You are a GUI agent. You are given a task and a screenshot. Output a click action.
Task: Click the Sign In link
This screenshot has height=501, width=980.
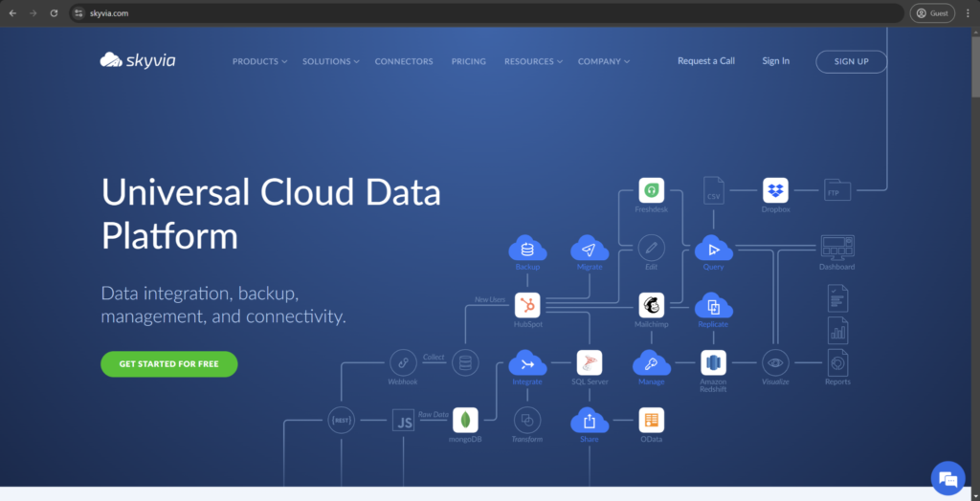[775, 60]
